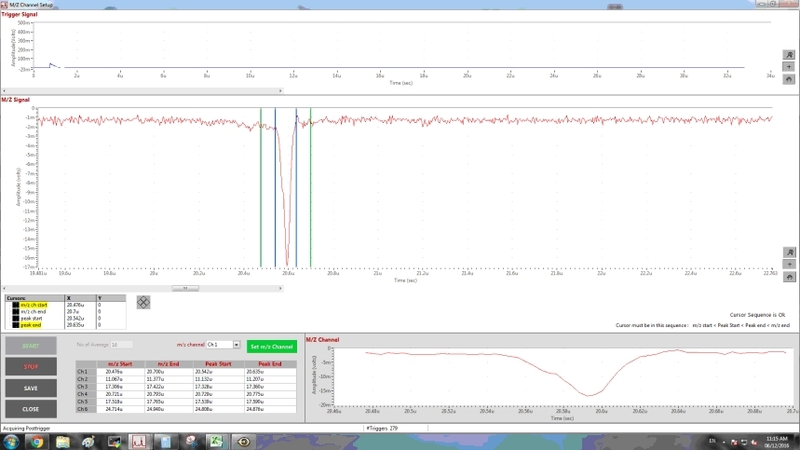Click the '#Triggers: 279' status entry
Screen dimensions: 800x450
coord(382,429)
